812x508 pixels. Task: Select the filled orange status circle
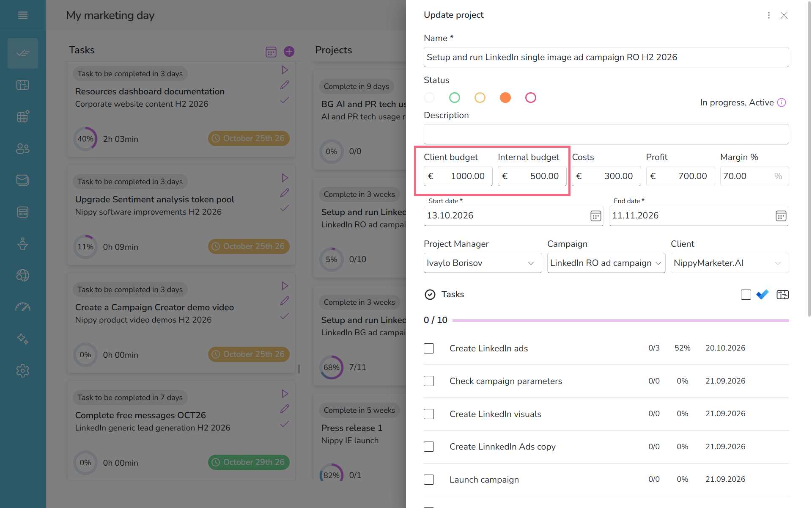(505, 98)
